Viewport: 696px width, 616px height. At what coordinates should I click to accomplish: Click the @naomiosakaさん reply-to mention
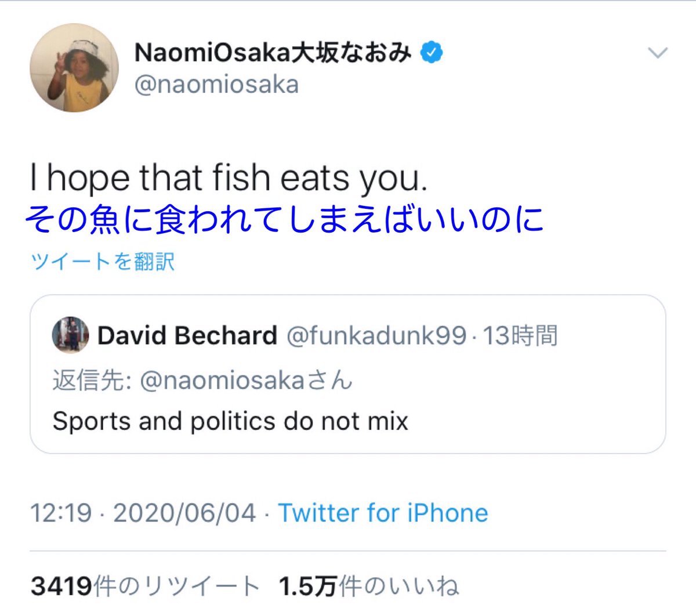pos(246,381)
